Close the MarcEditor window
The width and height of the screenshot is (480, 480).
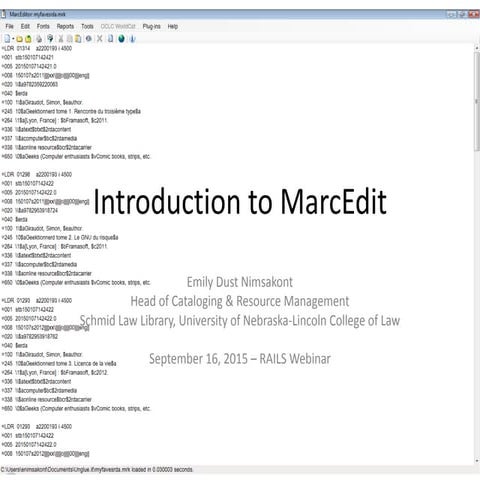[473, 14]
